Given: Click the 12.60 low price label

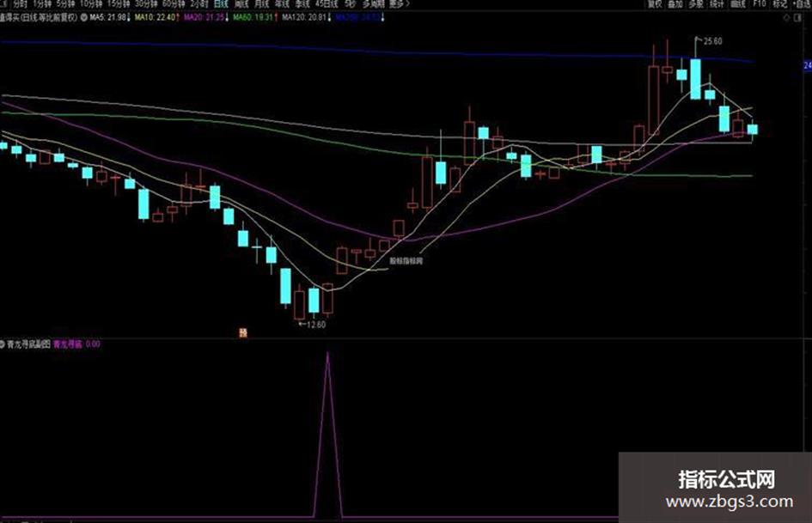Looking at the screenshot, I should tap(316, 325).
